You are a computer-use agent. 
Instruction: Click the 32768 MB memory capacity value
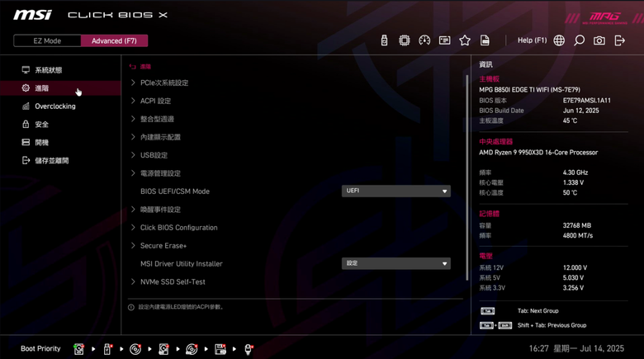click(576, 225)
